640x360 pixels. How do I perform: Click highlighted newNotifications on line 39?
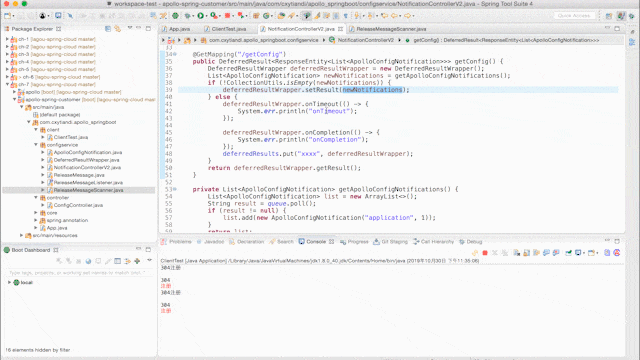[372, 90]
